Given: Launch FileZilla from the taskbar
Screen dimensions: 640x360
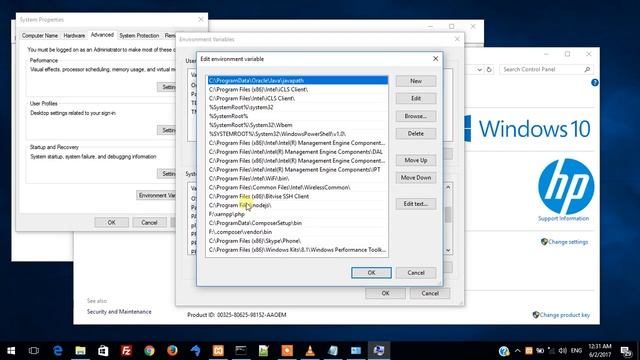Looking at the screenshot, I should point(126,351).
